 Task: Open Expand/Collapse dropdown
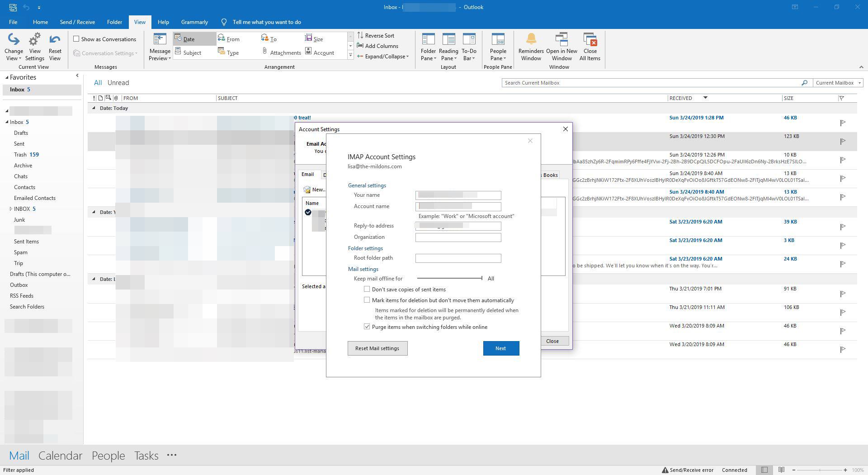[383, 57]
